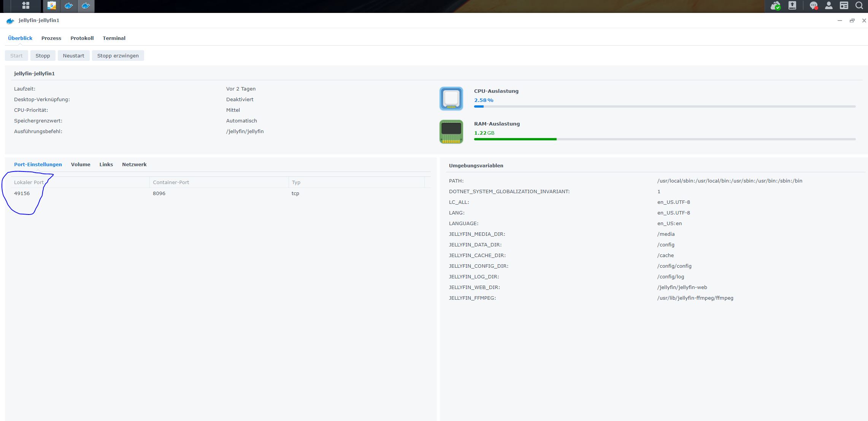Click the CPU usage progress bar
Viewport: 868px width, 421px height.
pyautogui.click(x=665, y=106)
